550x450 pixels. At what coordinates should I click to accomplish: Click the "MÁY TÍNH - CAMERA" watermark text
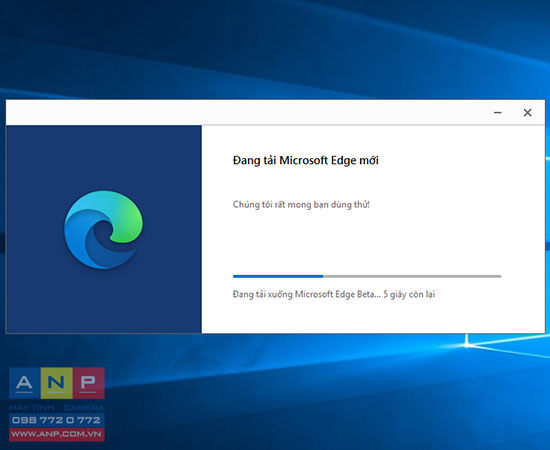pos(56,408)
